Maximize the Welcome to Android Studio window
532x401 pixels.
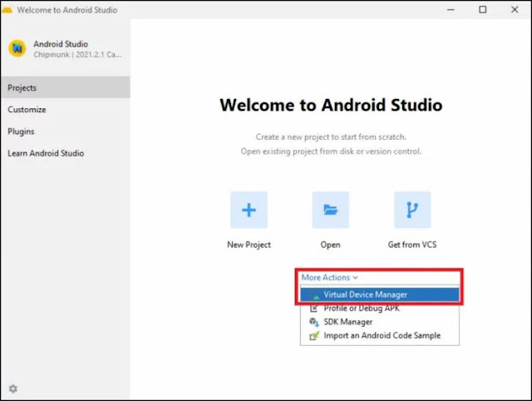point(482,10)
